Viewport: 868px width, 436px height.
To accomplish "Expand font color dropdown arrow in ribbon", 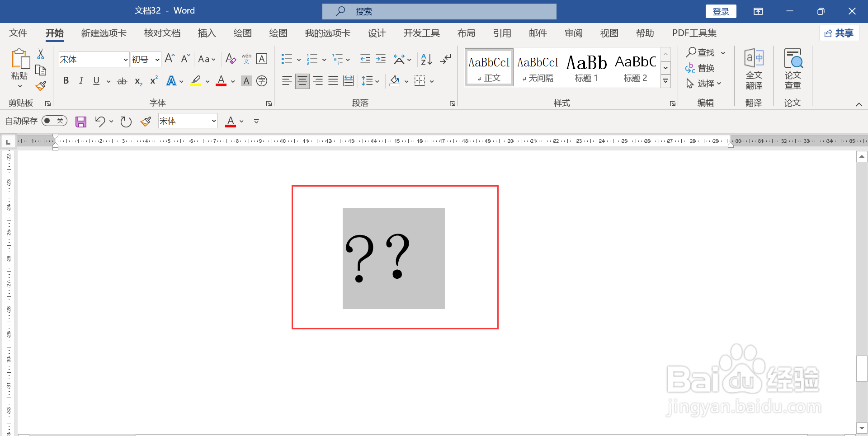I will click(x=233, y=81).
